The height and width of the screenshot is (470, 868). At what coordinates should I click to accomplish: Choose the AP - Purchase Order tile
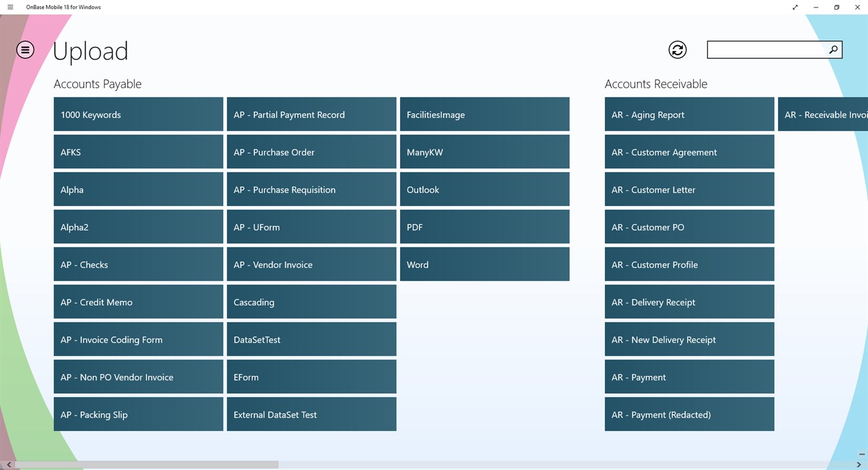311,151
